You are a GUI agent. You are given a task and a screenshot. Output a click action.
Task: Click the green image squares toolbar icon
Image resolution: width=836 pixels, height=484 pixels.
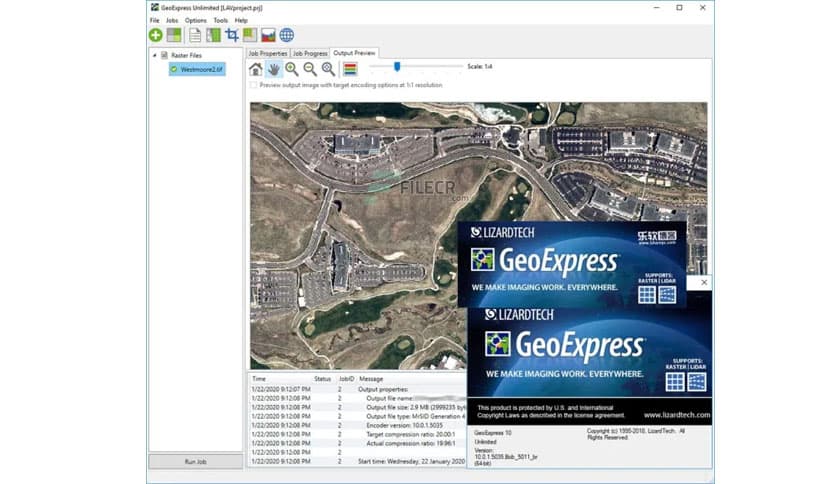click(250, 35)
